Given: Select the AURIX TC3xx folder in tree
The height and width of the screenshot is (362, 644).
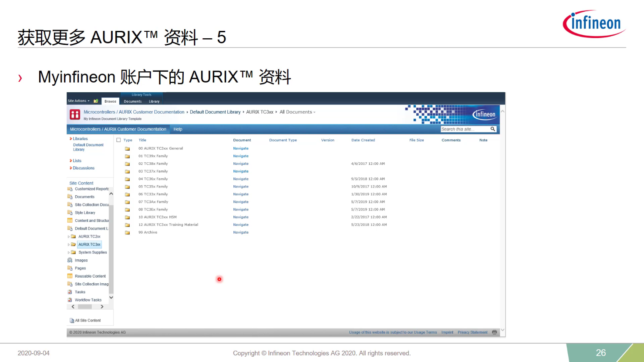Looking at the screenshot, I should tap(89, 245).
